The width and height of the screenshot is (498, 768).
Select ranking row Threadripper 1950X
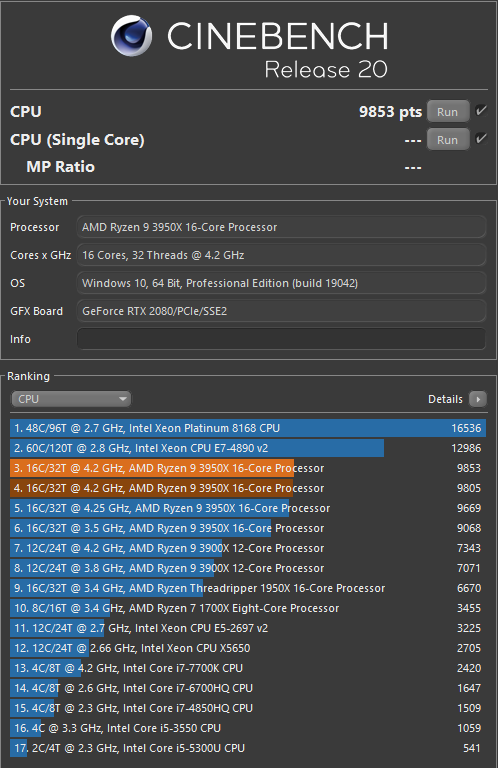point(248,588)
